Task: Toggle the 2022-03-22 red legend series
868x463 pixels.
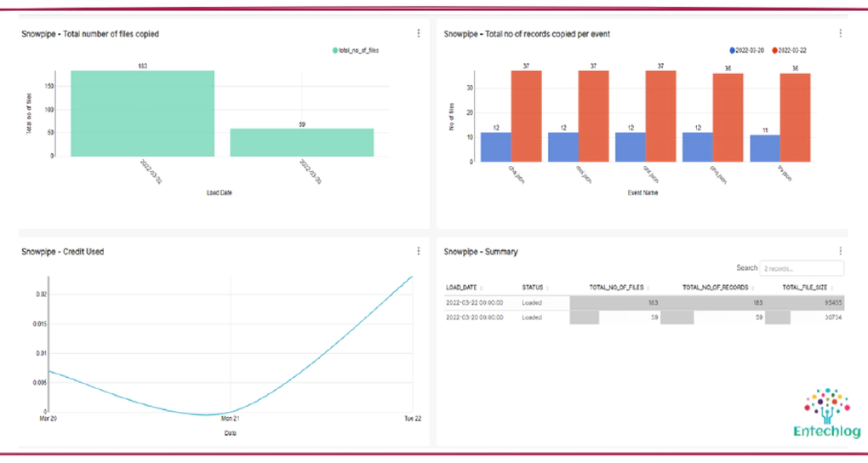Action: point(788,50)
